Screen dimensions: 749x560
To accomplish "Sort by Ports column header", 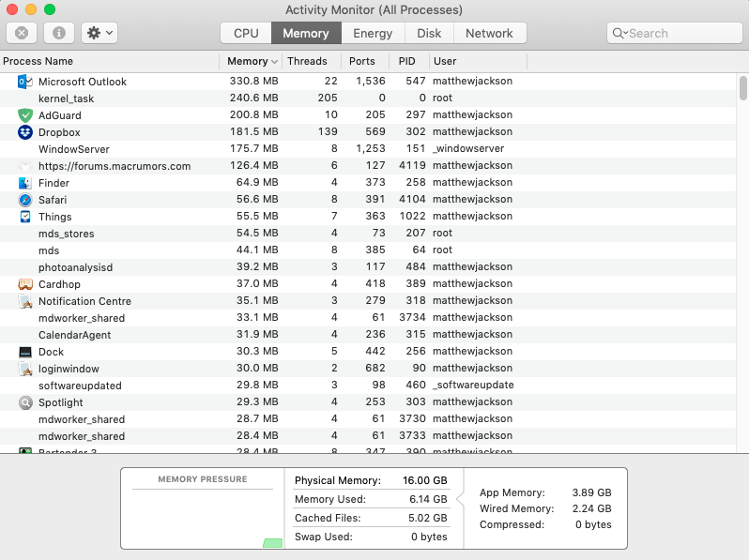I will click(x=365, y=61).
